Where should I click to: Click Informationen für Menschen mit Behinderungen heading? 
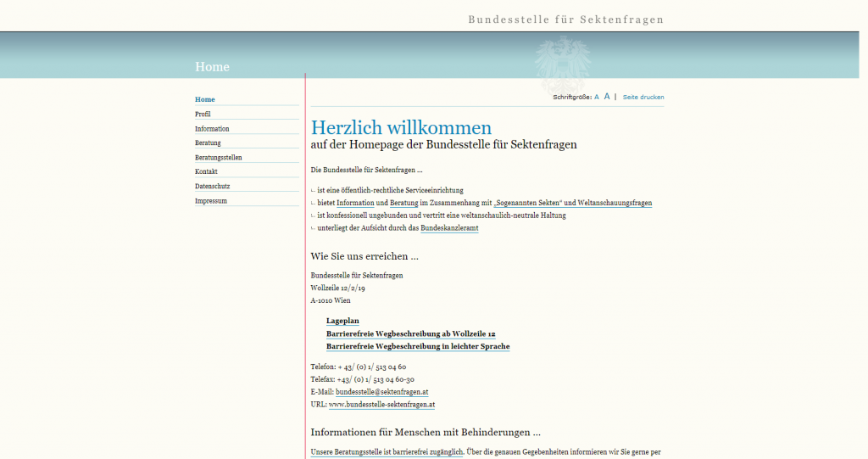pos(426,433)
